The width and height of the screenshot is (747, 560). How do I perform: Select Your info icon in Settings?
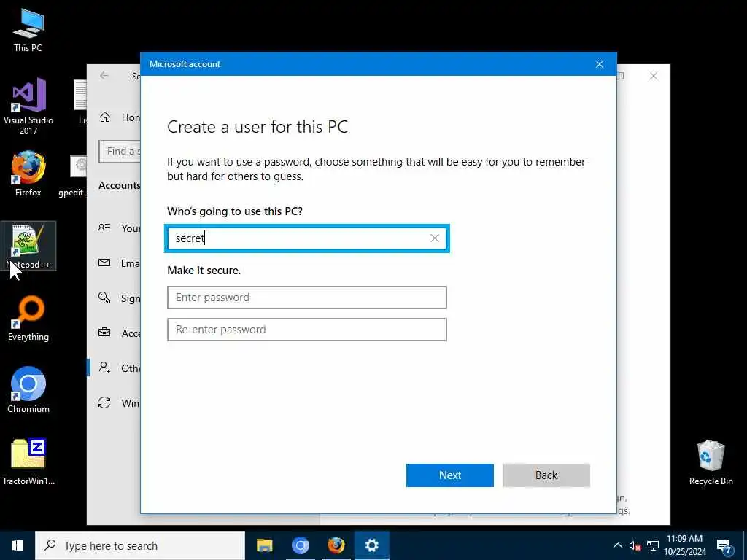coord(104,227)
